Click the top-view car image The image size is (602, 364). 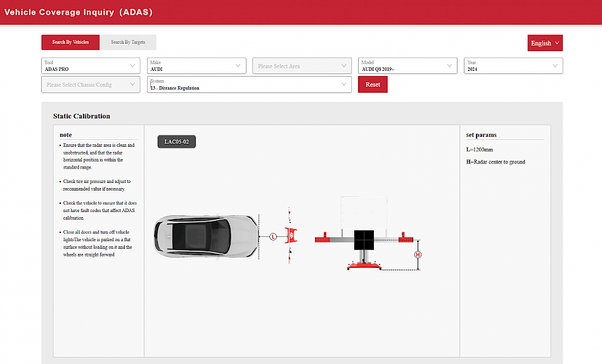tap(203, 237)
